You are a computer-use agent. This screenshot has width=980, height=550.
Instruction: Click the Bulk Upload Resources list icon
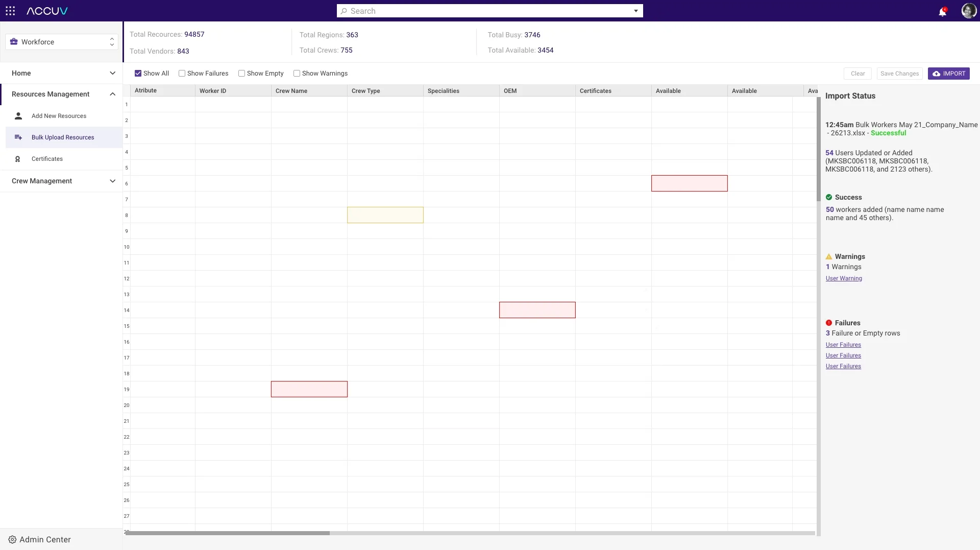18,137
